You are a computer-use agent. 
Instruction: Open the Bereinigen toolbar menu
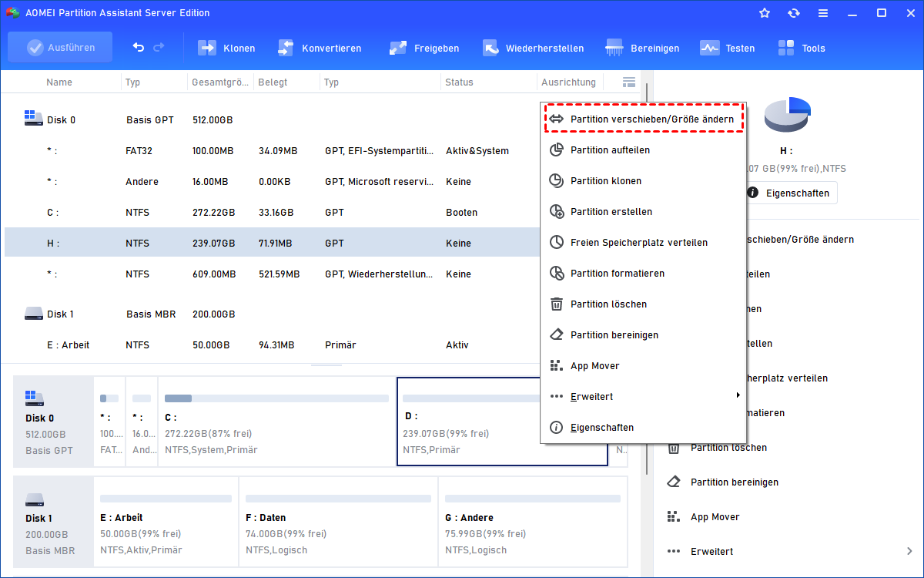pos(643,48)
